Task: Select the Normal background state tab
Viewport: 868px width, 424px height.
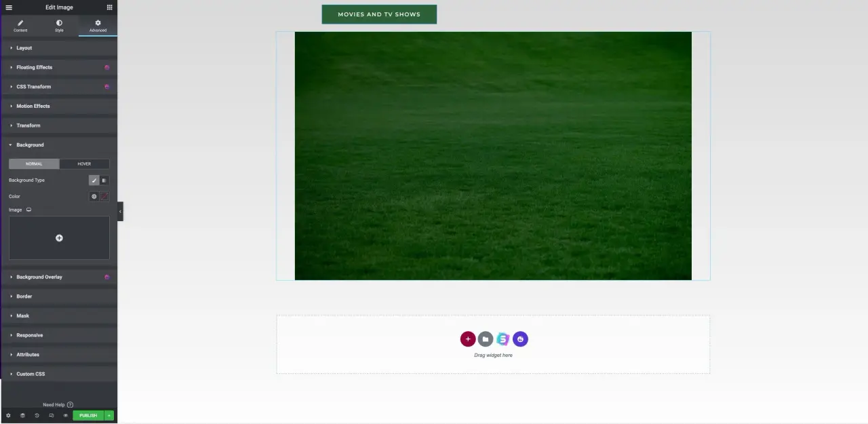Action: pyautogui.click(x=34, y=163)
